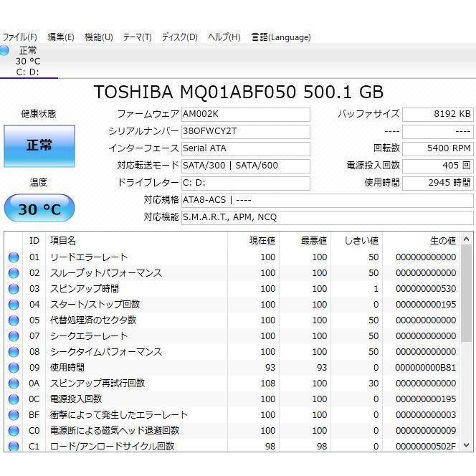Select the スピンアップ時間 row name

pyautogui.click(x=85, y=289)
